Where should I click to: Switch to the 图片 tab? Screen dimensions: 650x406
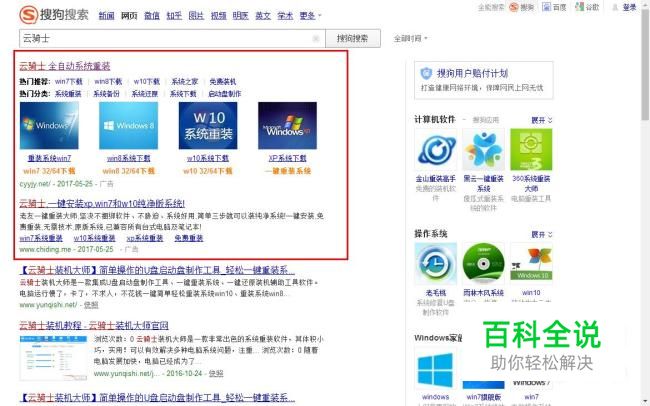196,16
